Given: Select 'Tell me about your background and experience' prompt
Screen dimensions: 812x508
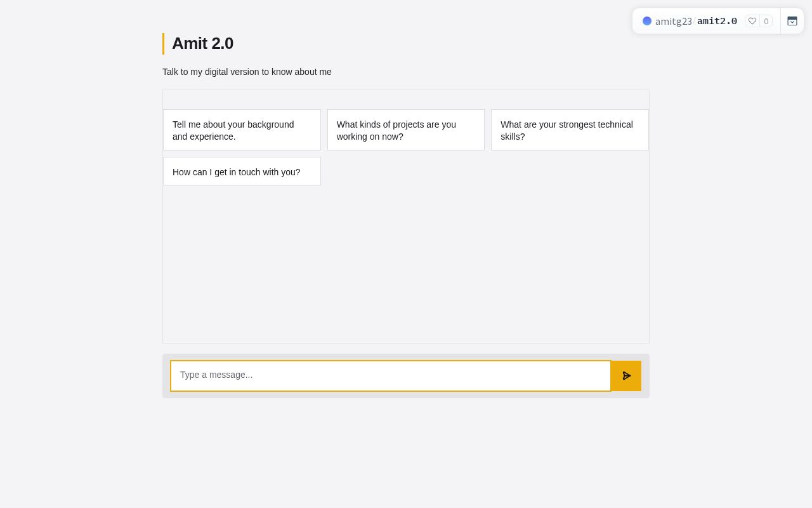Looking at the screenshot, I should click(x=242, y=130).
